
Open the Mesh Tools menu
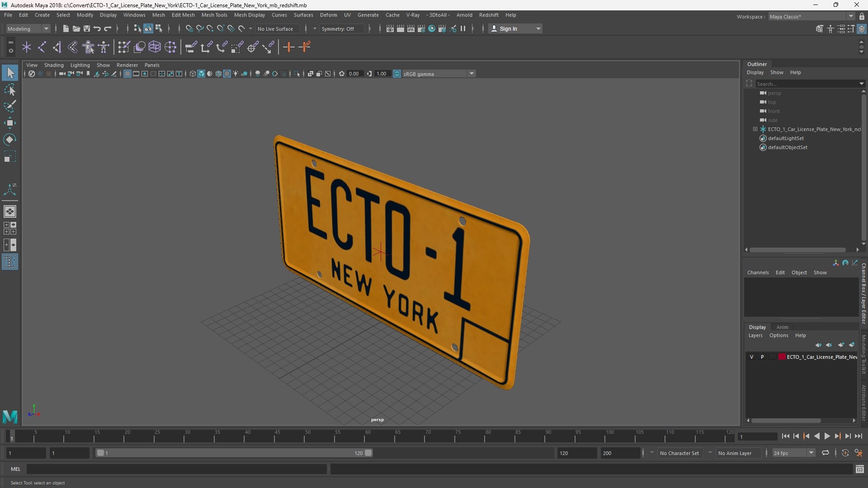tap(214, 15)
